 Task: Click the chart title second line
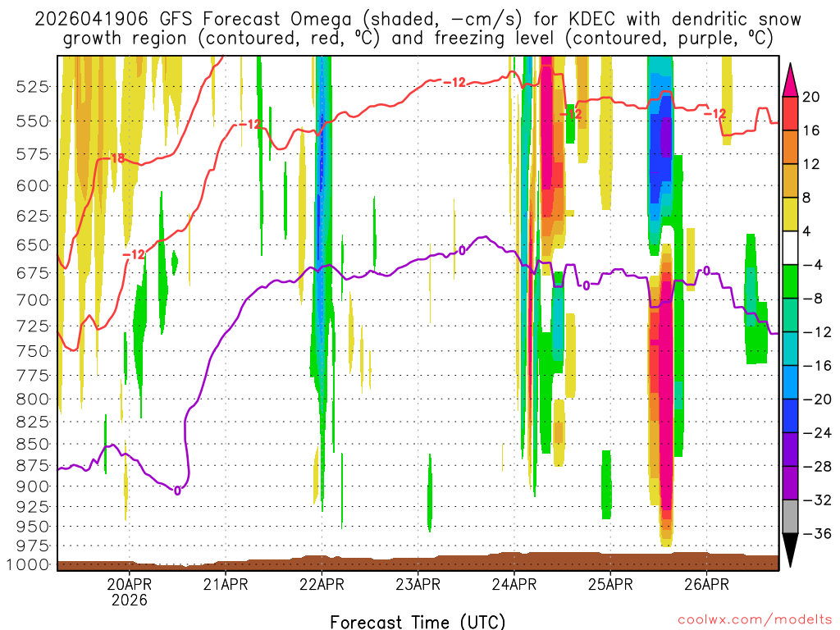418,39
